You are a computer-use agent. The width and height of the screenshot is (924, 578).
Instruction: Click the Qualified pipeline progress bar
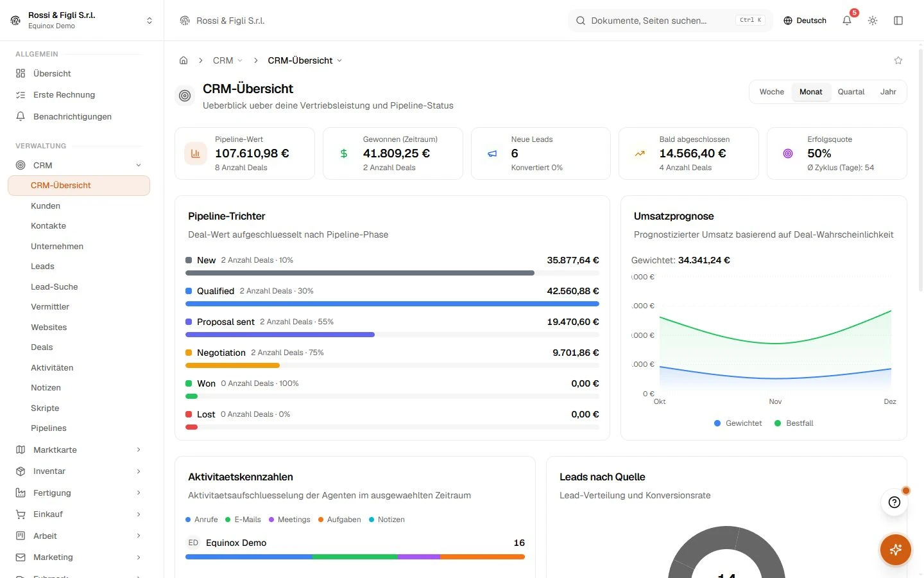(392, 304)
